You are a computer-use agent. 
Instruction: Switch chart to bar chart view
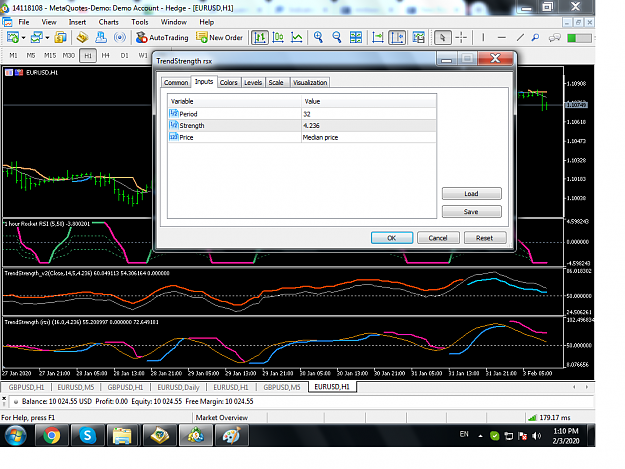pyautogui.click(x=260, y=37)
